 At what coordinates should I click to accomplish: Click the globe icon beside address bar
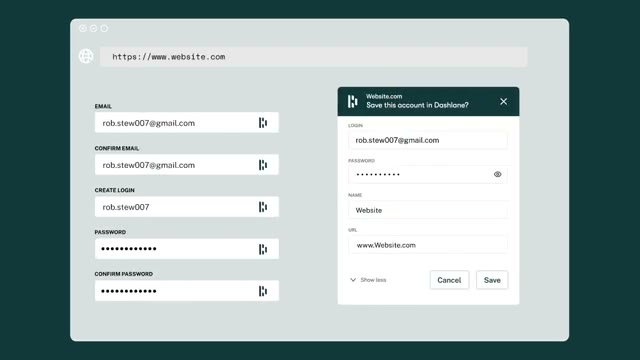pyautogui.click(x=86, y=56)
